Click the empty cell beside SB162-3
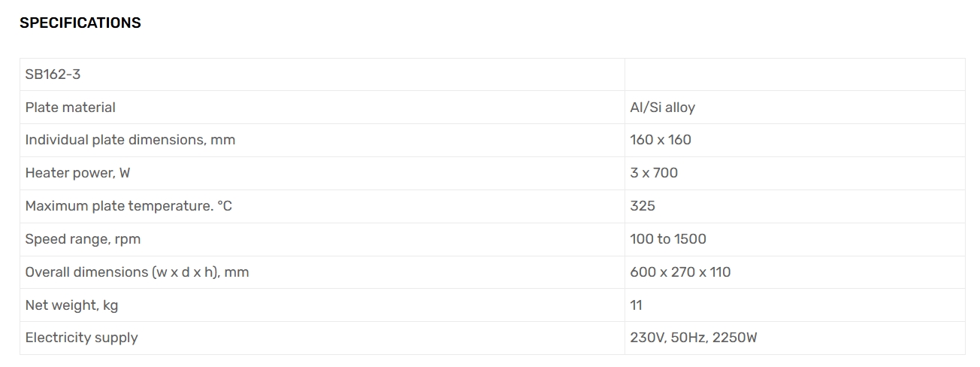Screen dimensions: 980x367 (794, 74)
